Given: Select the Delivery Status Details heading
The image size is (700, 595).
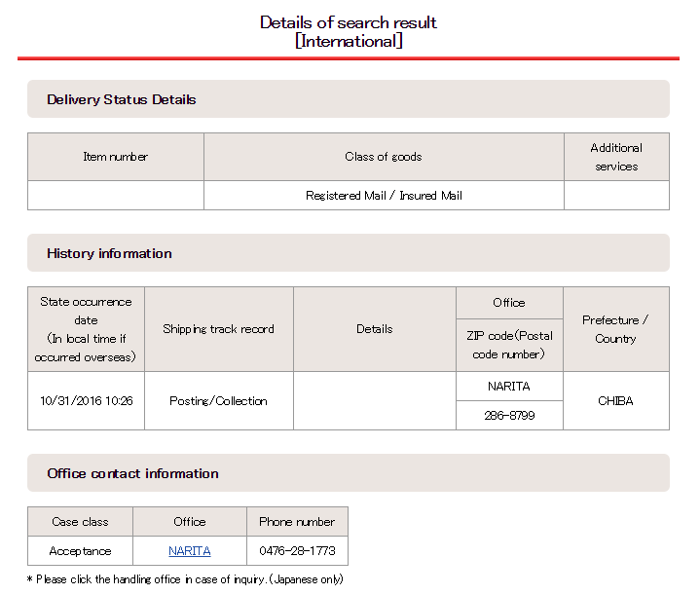Looking at the screenshot, I should coord(122,99).
